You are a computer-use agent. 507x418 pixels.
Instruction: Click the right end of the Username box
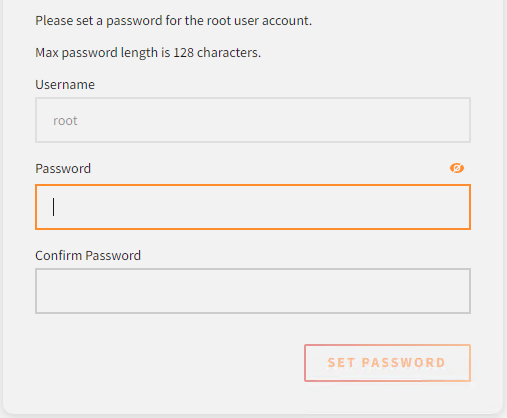pos(462,120)
